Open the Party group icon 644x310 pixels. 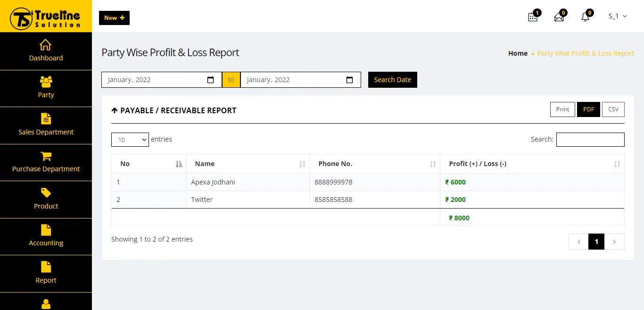coord(46,82)
